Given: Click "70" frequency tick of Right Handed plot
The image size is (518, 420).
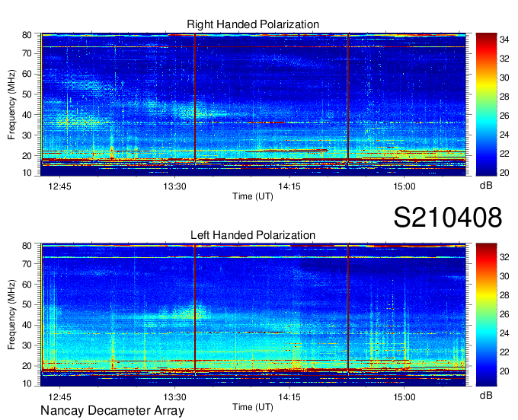Looking at the screenshot, I should tap(27, 53).
